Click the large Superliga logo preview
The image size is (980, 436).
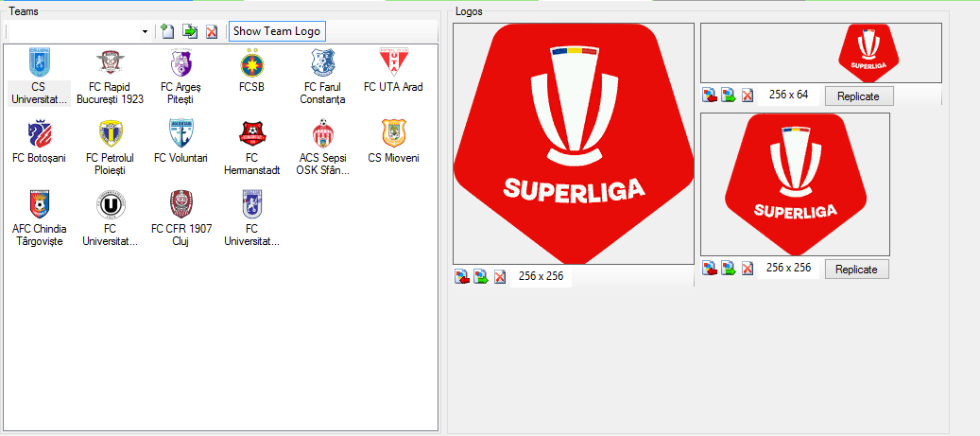pos(573,144)
